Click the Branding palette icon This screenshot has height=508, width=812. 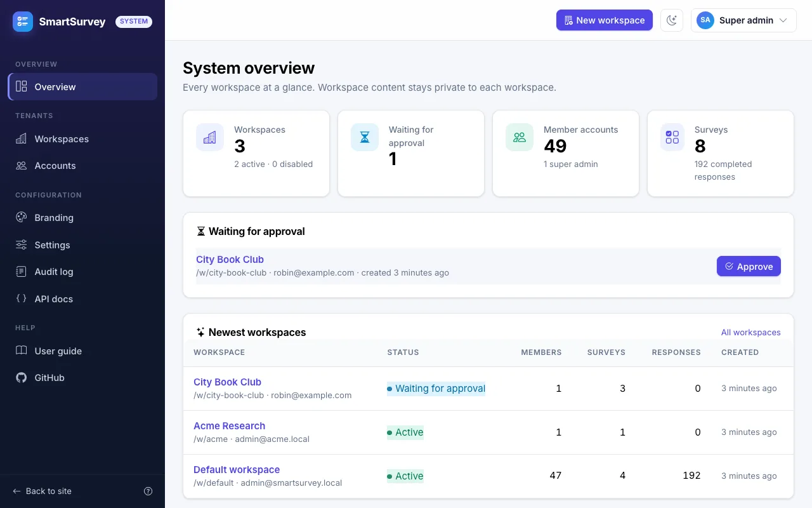point(21,217)
